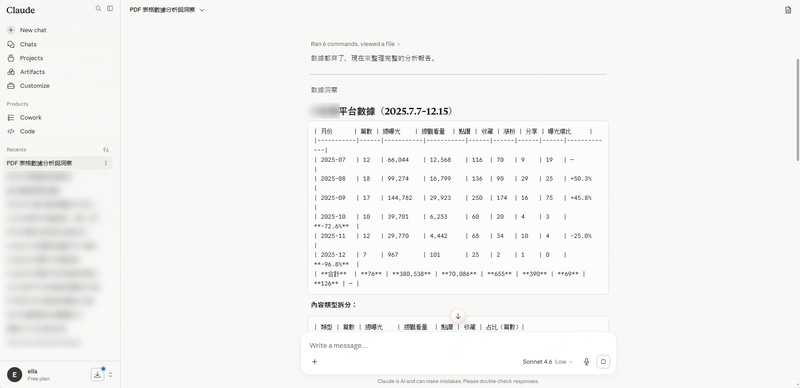Click the Claude logo
This screenshot has height=388, width=800.
(x=20, y=10)
